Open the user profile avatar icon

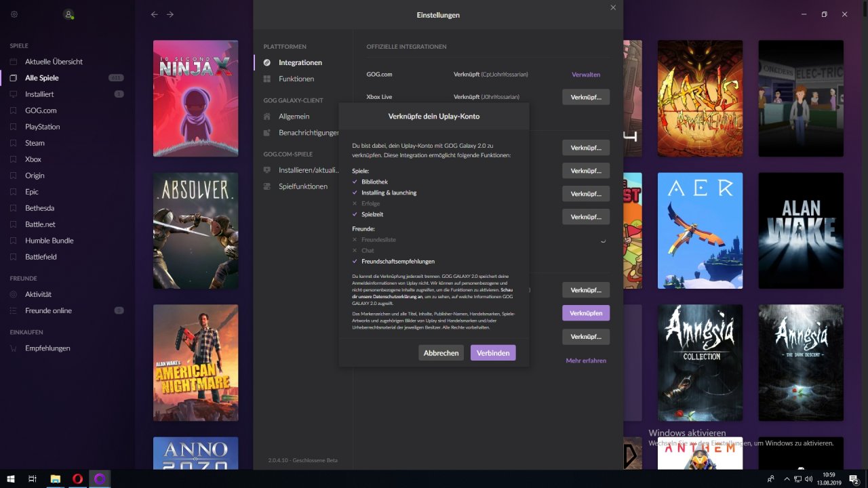coord(68,14)
